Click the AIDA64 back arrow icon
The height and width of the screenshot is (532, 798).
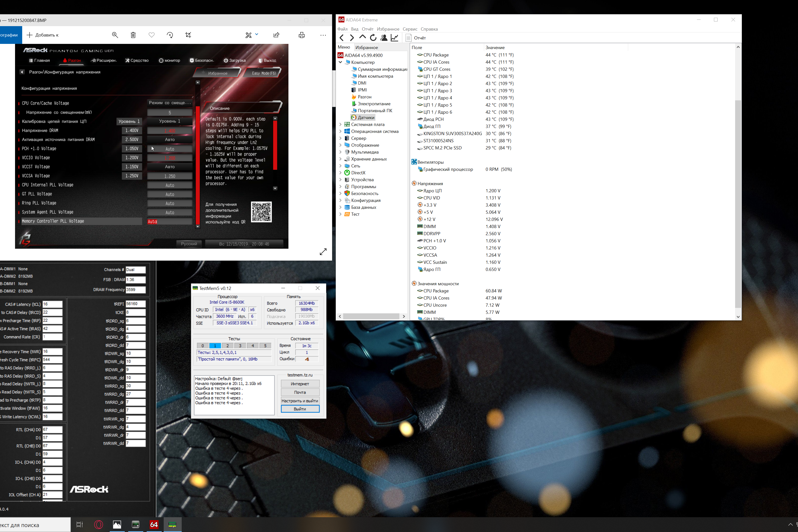(342, 38)
